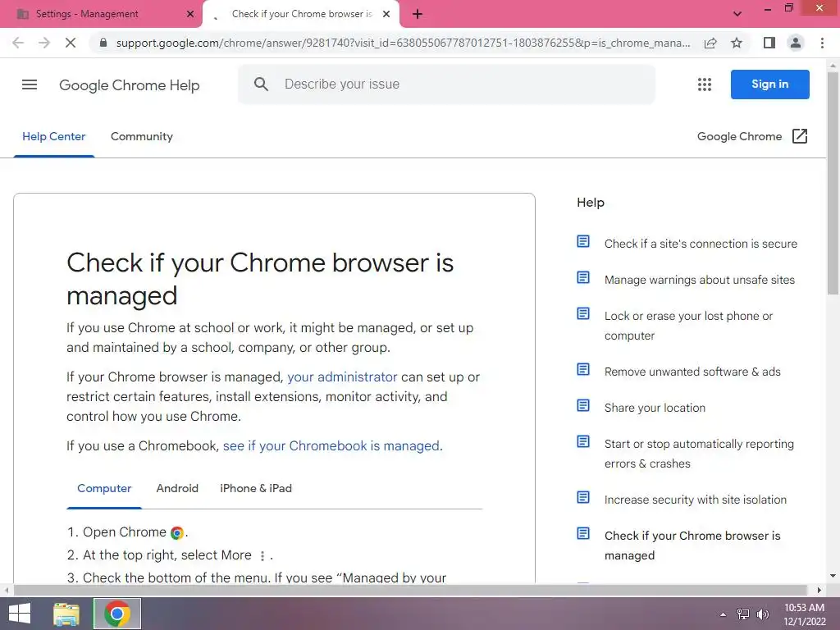Select the Help Center tab

53,137
